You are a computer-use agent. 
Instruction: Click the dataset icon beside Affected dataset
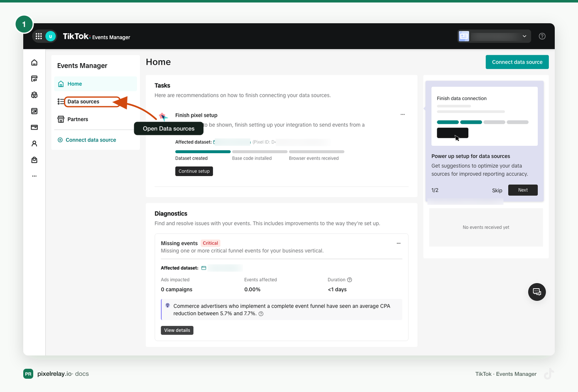[x=204, y=268]
